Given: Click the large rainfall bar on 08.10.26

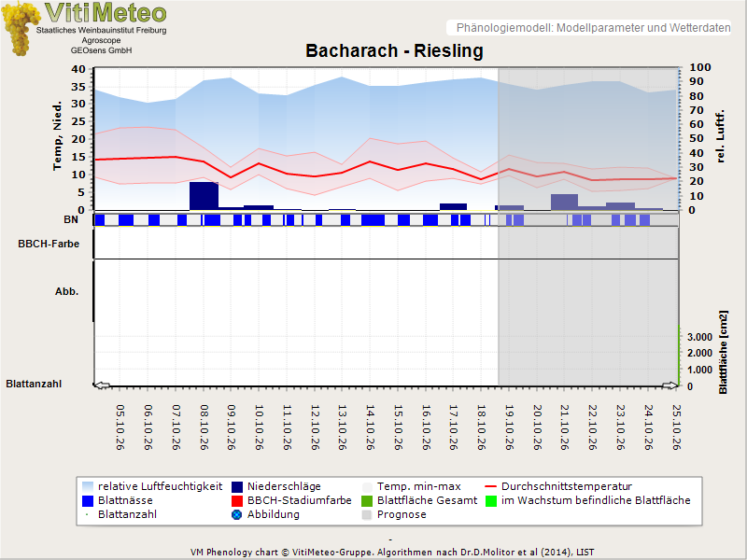Looking at the screenshot, I should point(204,196).
